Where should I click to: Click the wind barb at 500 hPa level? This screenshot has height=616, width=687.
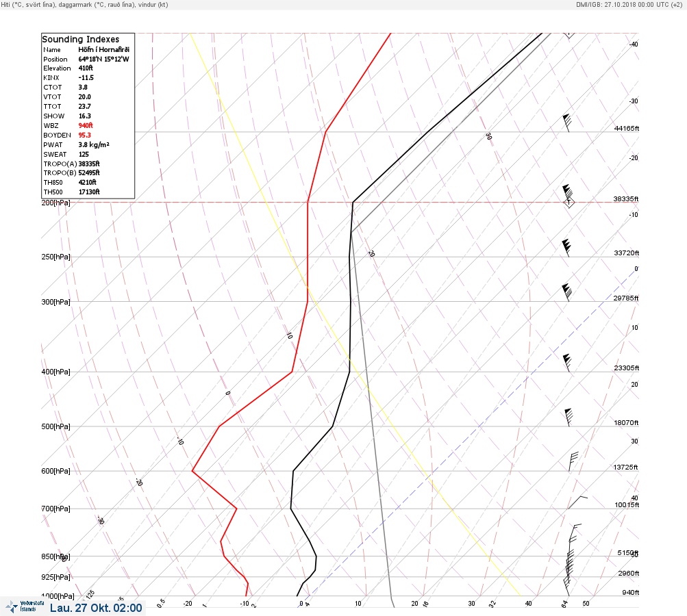point(569,418)
